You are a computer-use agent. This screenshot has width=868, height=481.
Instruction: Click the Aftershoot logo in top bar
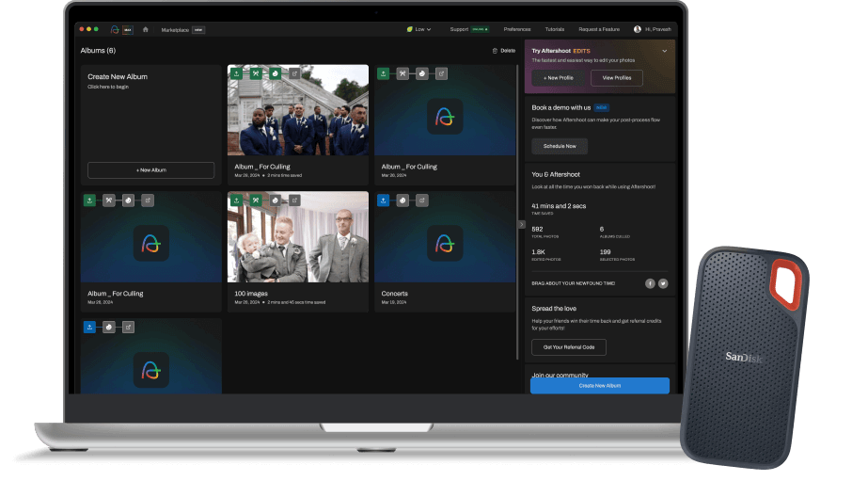(x=115, y=30)
